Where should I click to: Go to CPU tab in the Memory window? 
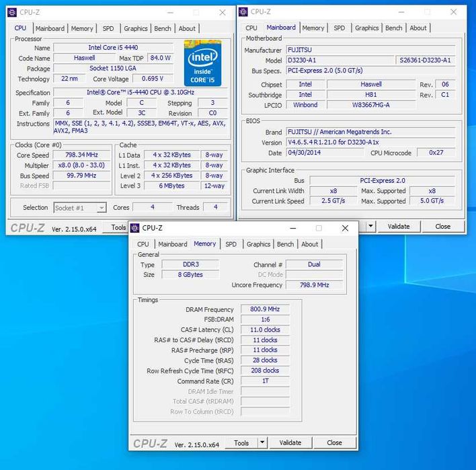point(143,244)
